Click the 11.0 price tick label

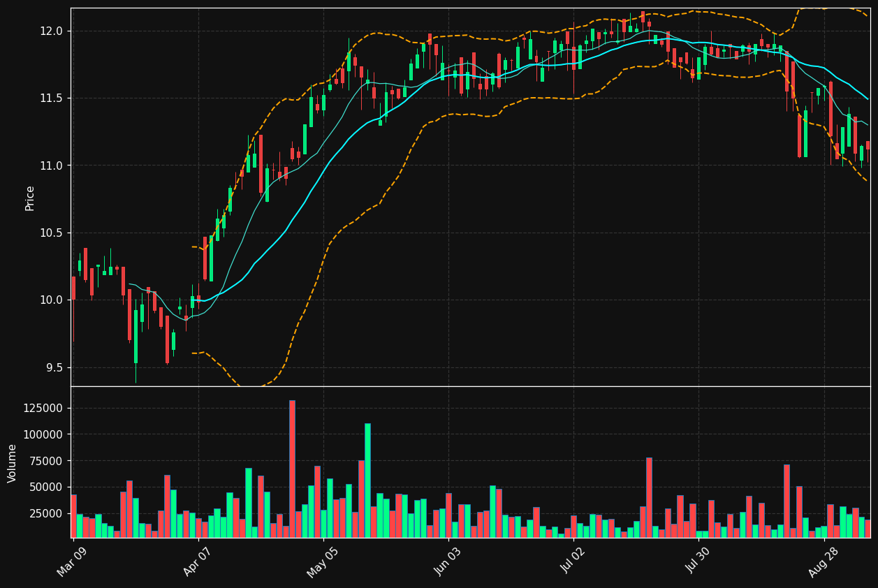pyautogui.click(x=51, y=166)
